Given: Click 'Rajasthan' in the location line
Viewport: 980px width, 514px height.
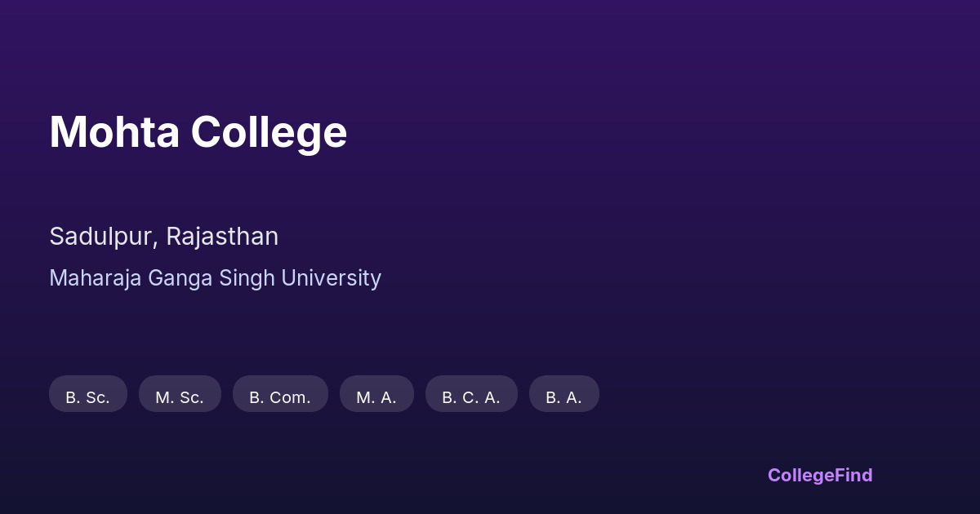Looking at the screenshot, I should tap(222, 237).
